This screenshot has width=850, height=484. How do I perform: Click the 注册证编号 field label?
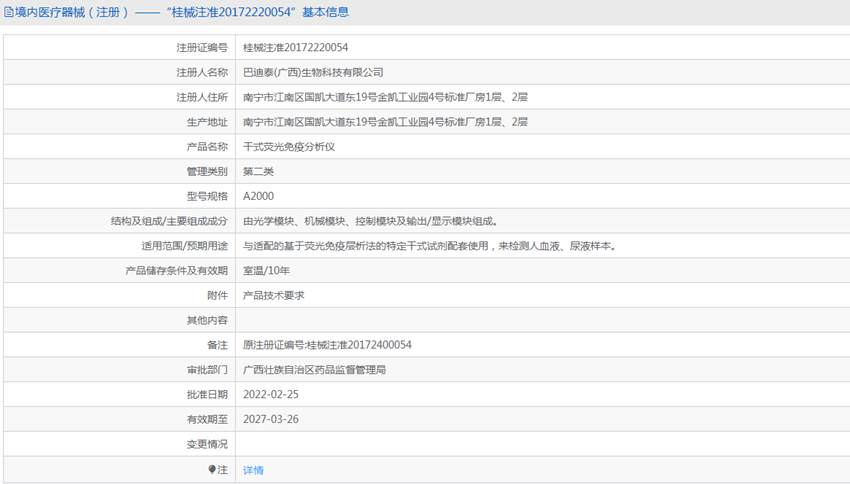tap(202, 48)
